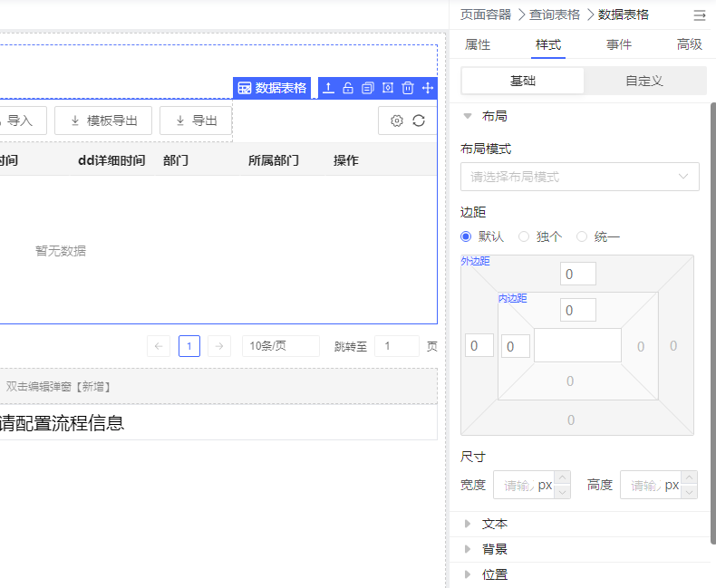Click the 模板导出 button
This screenshot has height=588, width=716.
click(x=103, y=120)
